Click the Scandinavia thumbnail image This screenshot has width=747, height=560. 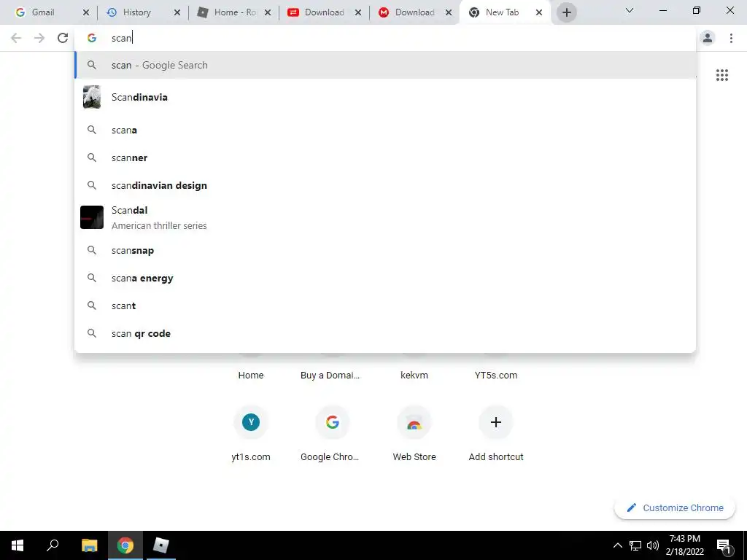click(92, 97)
